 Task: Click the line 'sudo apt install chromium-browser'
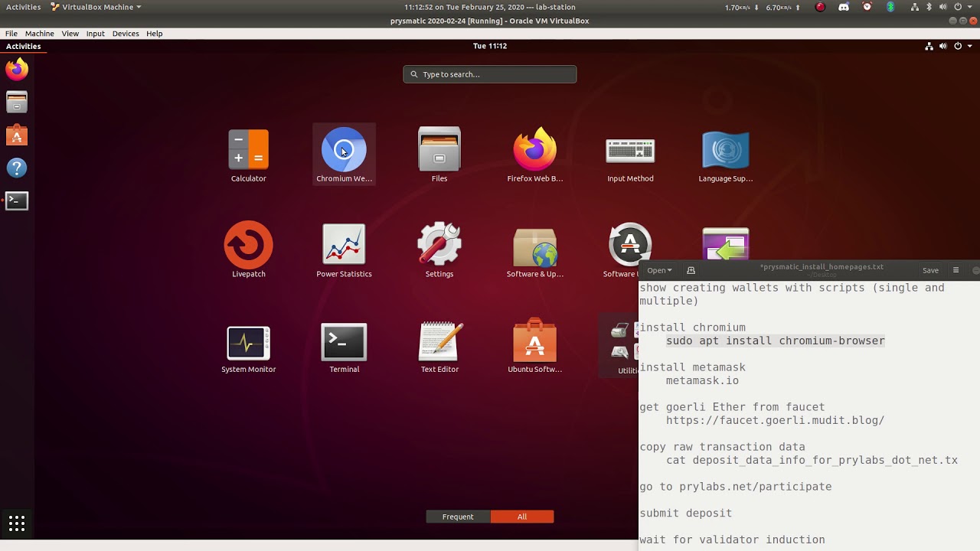click(x=776, y=341)
